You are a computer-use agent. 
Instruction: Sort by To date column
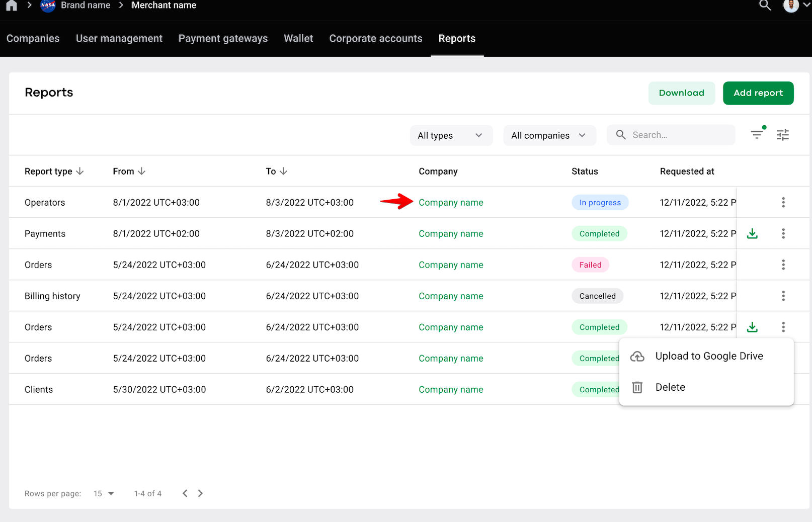[276, 171]
